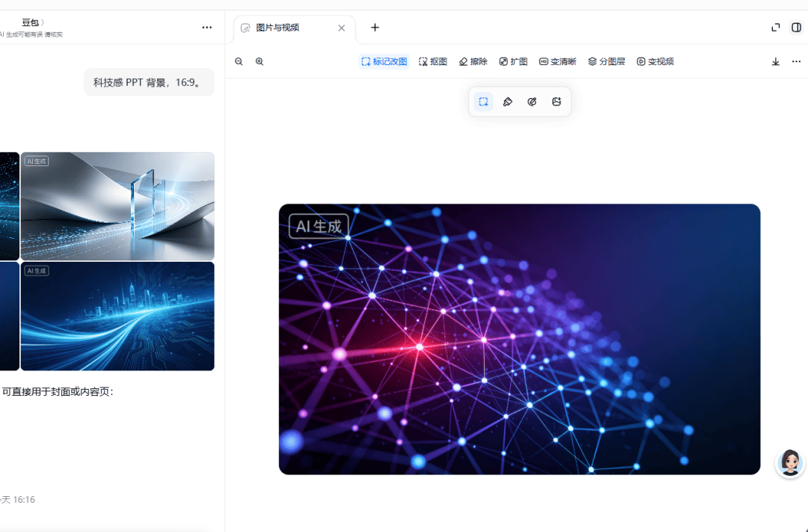Viewport: 808px width, 532px height.
Task: Open the image toolbar more options menu
Action: pyautogui.click(x=796, y=61)
